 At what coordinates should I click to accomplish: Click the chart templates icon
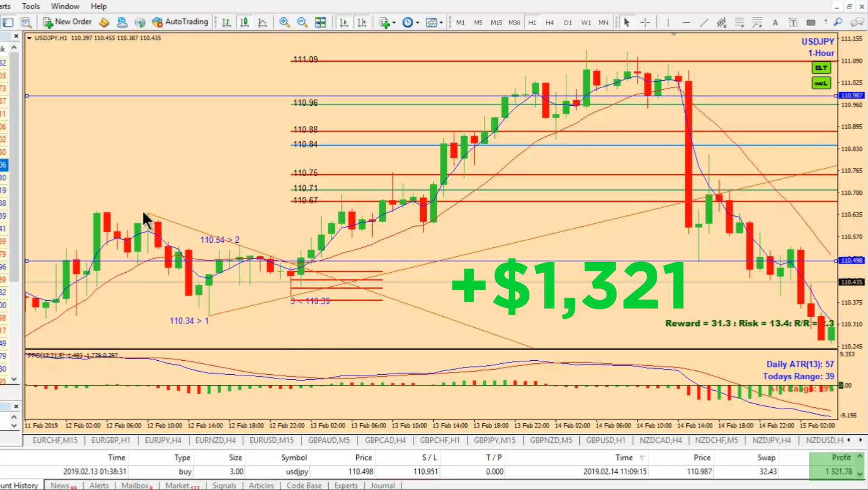coord(432,22)
